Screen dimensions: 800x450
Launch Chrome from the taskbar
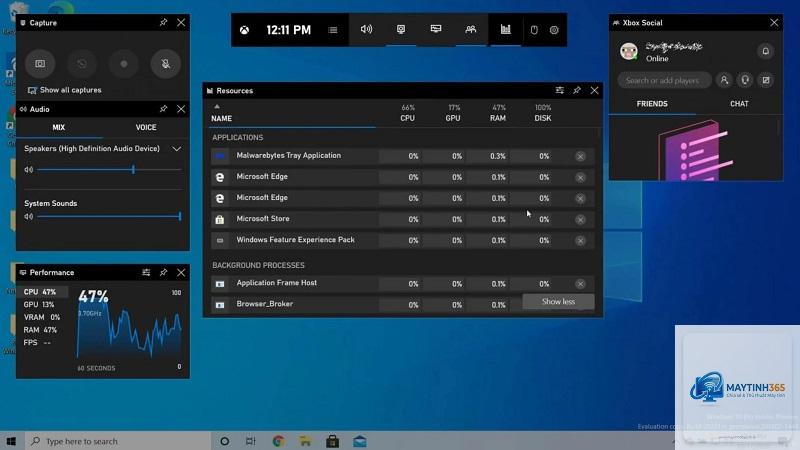click(278, 441)
